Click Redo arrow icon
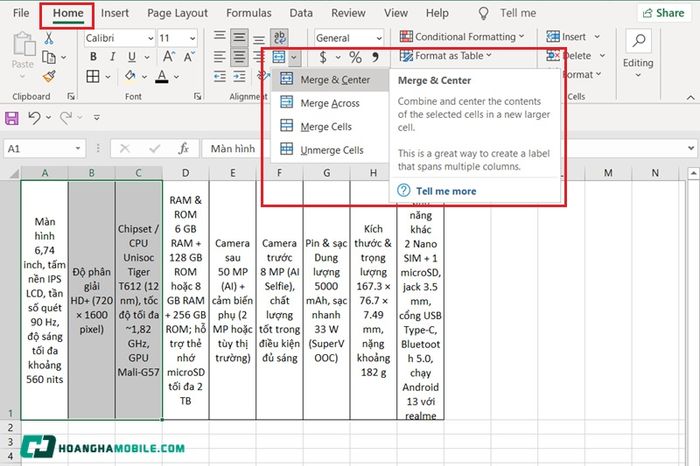The image size is (700, 466). click(66, 118)
